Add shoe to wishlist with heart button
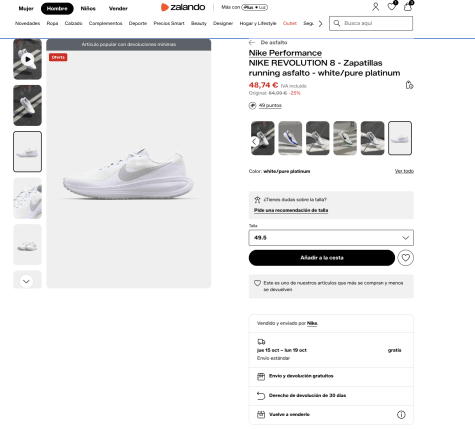The width and height of the screenshot is (475, 429). coord(406,258)
